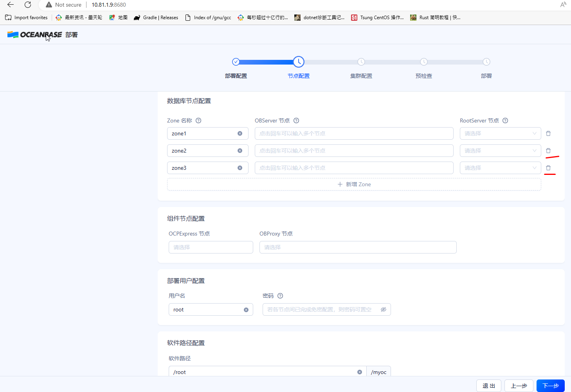Viewport: 571px width, 392px height.
Task: Open the browser read aloud icon
Action: click(563, 5)
